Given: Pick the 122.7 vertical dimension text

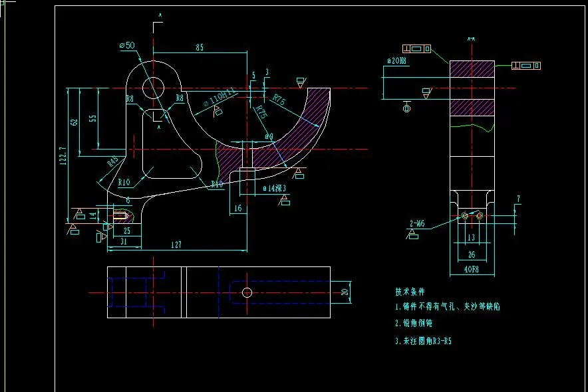Looking at the screenshot, I should (x=63, y=155).
